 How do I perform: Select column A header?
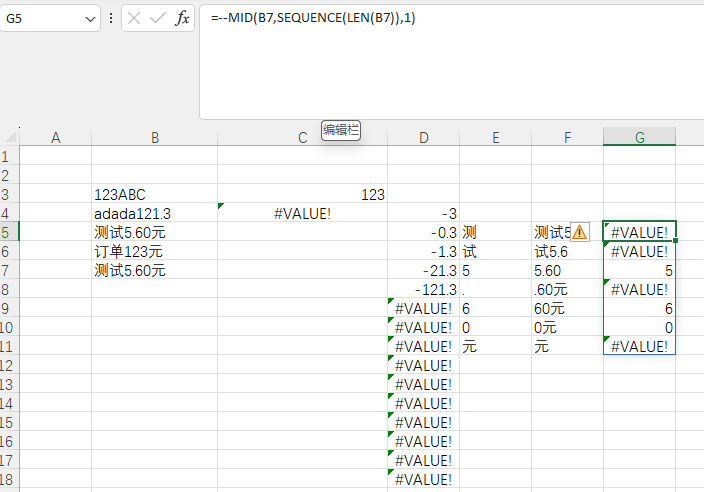coord(56,137)
